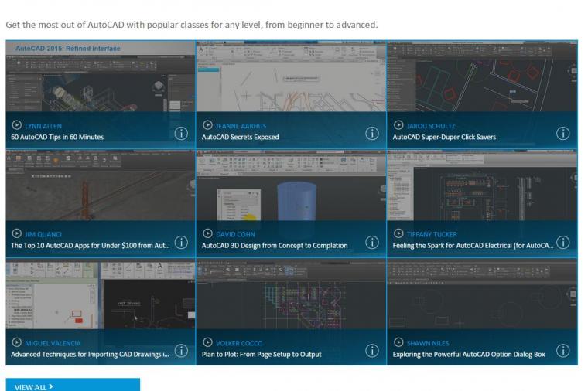Select the blue cylinder 3D Design thumbnail

pyautogui.click(x=291, y=185)
